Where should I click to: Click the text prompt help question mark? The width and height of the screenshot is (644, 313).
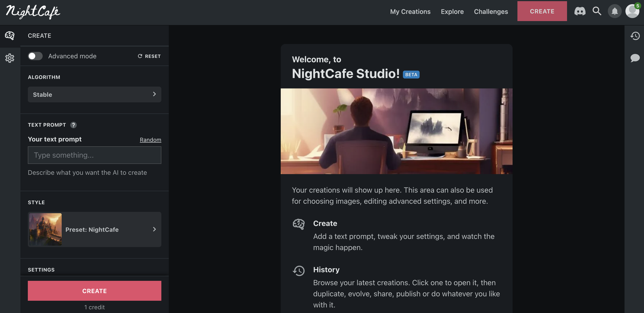point(73,125)
